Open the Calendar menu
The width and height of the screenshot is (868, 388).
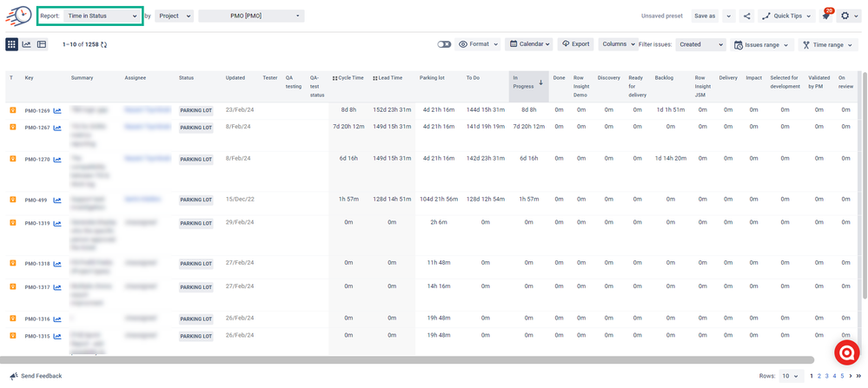pyautogui.click(x=528, y=44)
